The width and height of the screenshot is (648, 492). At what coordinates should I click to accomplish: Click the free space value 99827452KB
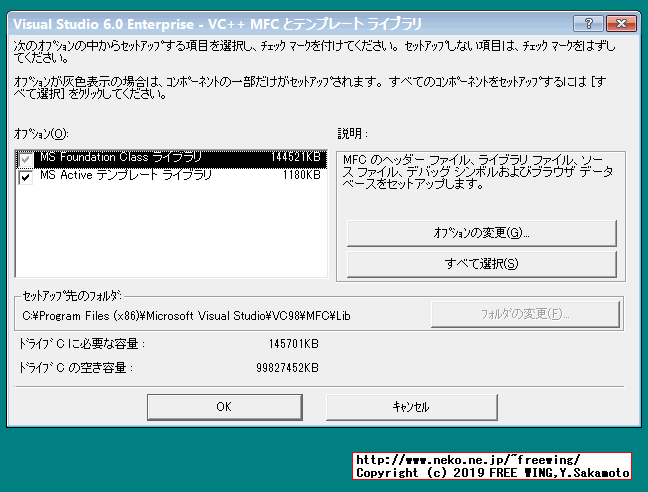point(287,368)
